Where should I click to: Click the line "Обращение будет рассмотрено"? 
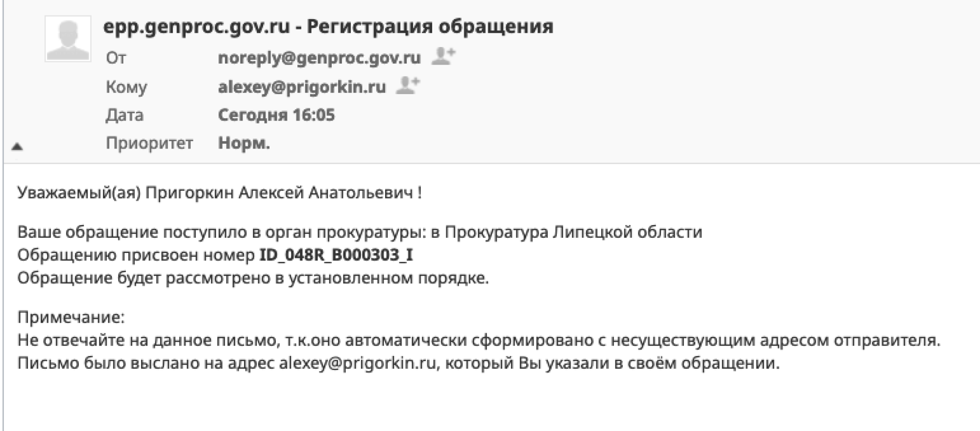(253, 278)
